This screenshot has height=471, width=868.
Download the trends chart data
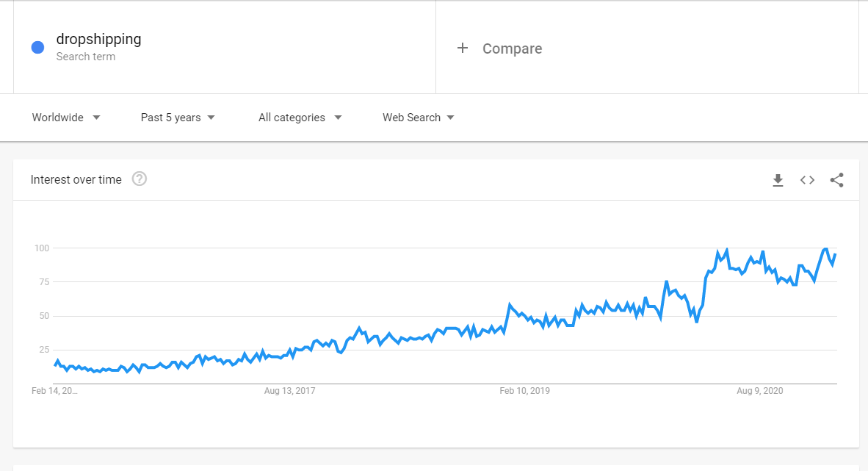(x=778, y=179)
